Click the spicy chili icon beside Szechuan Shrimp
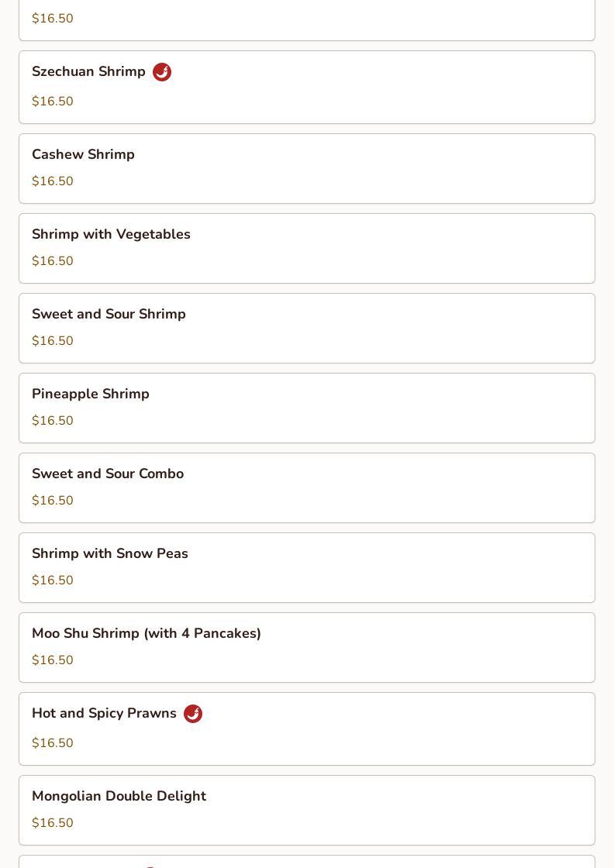Viewport: 614px width, 868px height. 162,72
